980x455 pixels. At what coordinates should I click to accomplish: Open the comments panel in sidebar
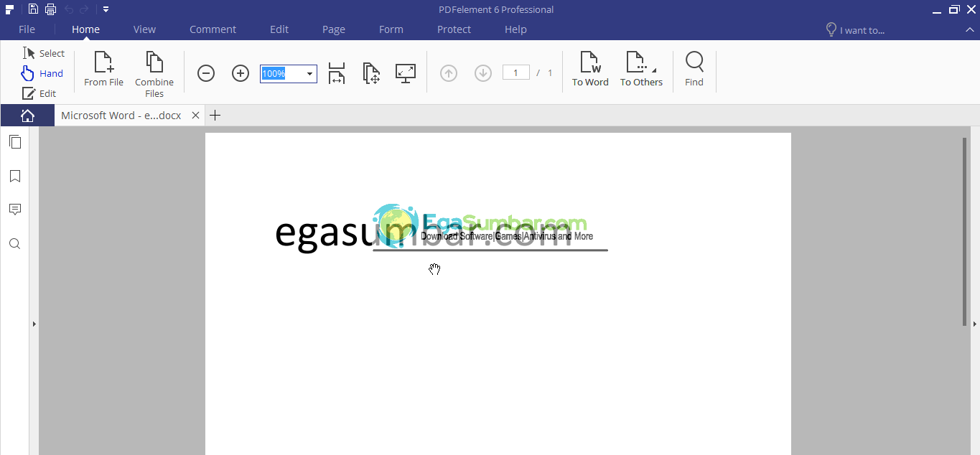(15, 210)
